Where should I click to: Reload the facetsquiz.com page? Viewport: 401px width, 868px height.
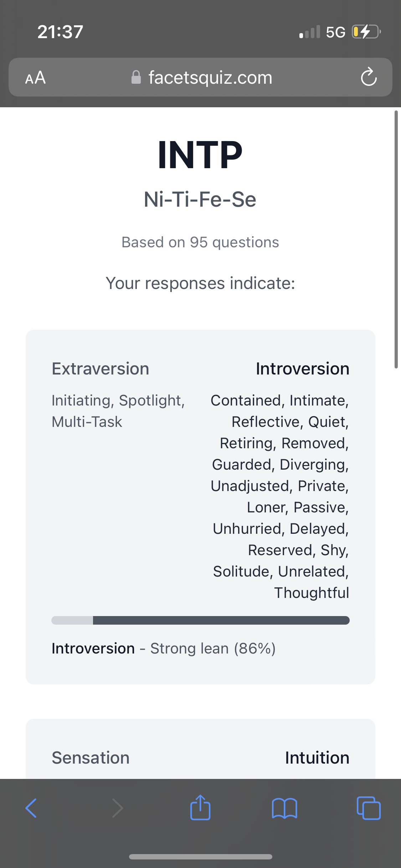pyautogui.click(x=369, y=77)
